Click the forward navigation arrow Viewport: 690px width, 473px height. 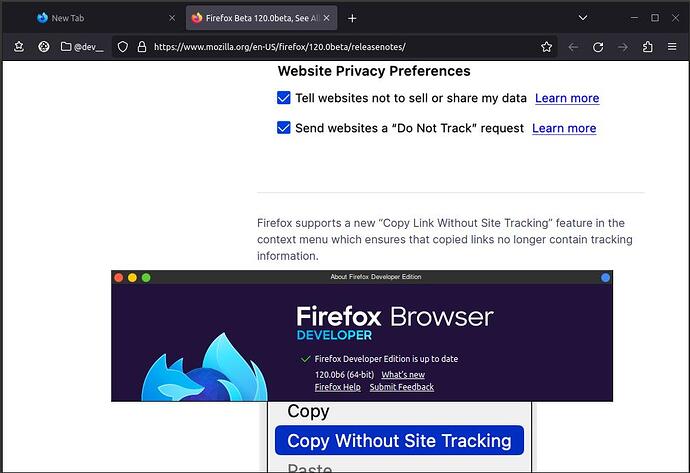point(623,47)
